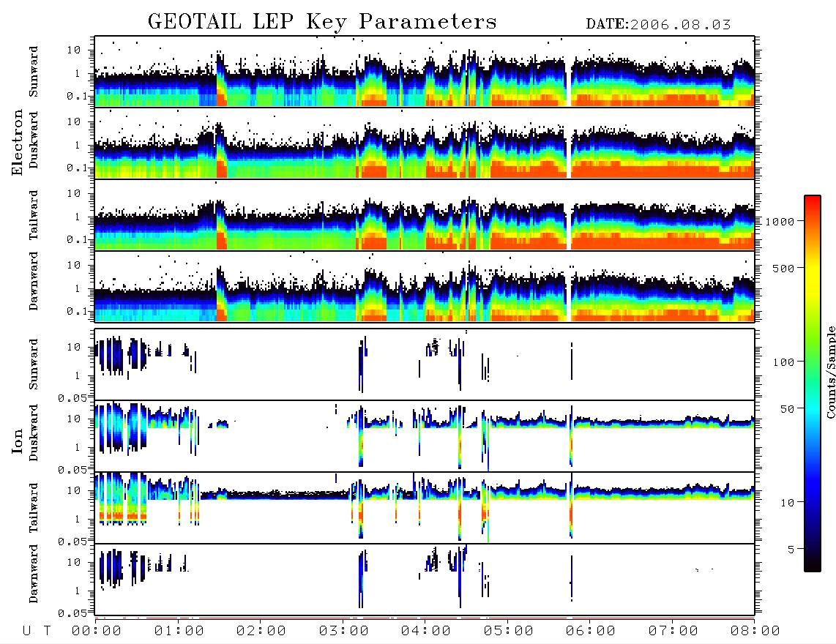
Task: Select the 50 colorbar tick label
Action: click(x=787, y=409)
